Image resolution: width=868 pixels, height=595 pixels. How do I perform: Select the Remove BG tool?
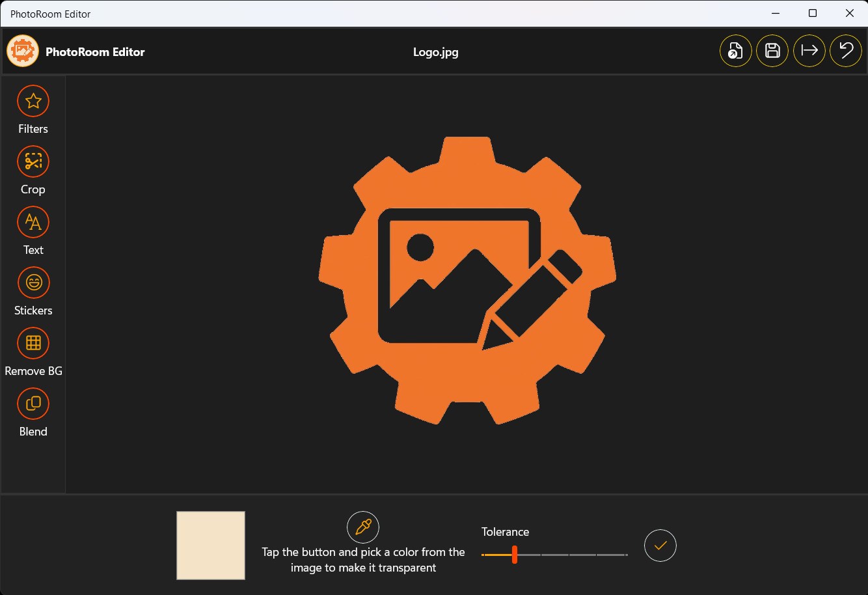coord(33,343)
